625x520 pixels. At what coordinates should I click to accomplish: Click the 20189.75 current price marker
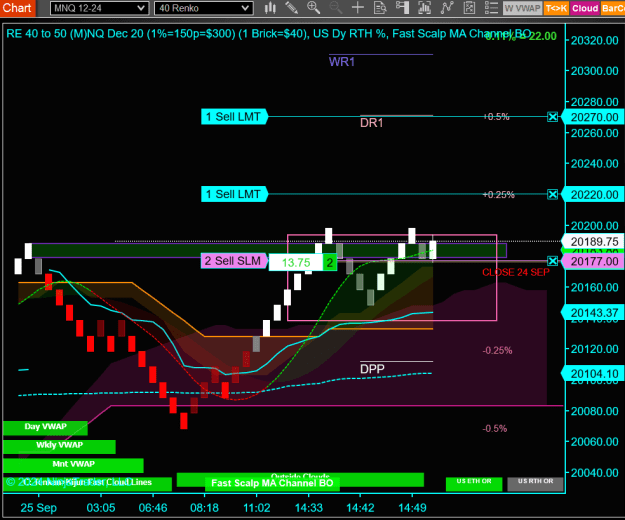click(593, 241)
